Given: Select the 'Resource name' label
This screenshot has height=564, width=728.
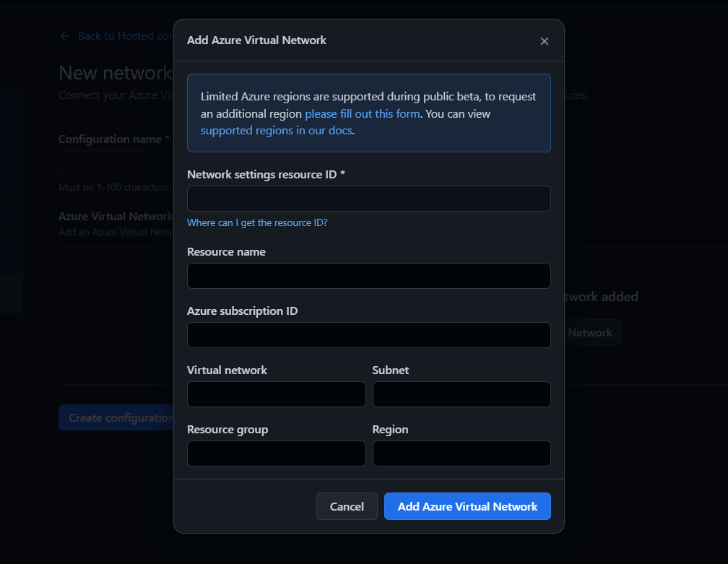Looking at the screenshot, I should click(226, 251).
